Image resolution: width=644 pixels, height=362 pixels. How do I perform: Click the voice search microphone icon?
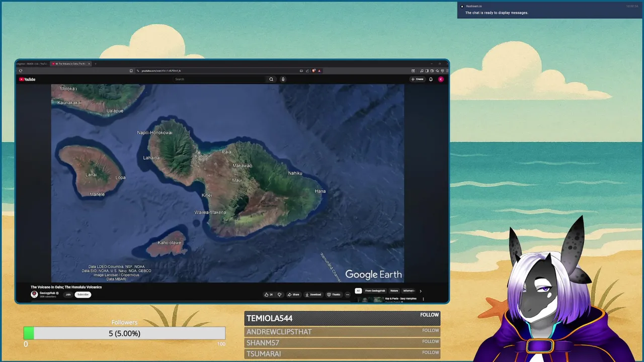(x=283, y=79)
